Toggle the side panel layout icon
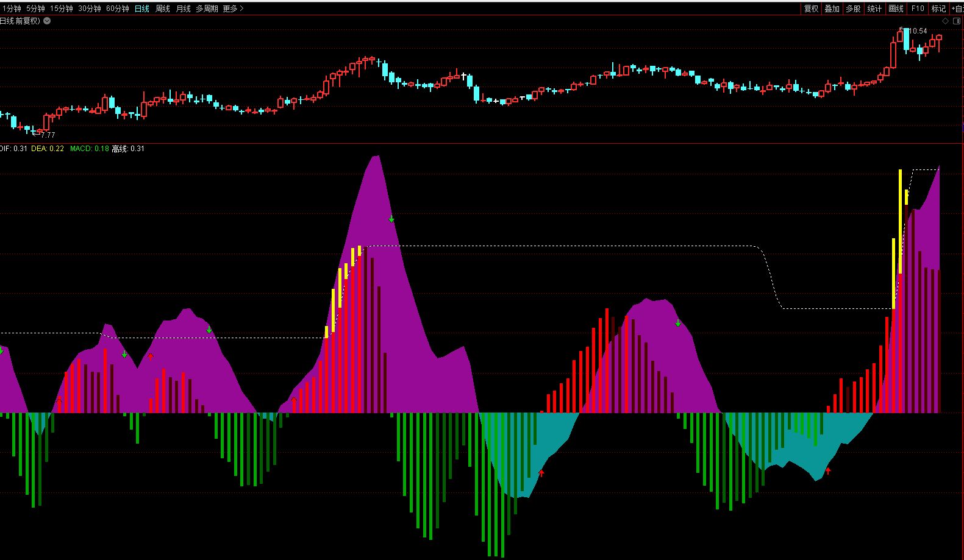The width and height of the screenshot is (964, 560). coord(957,21)
